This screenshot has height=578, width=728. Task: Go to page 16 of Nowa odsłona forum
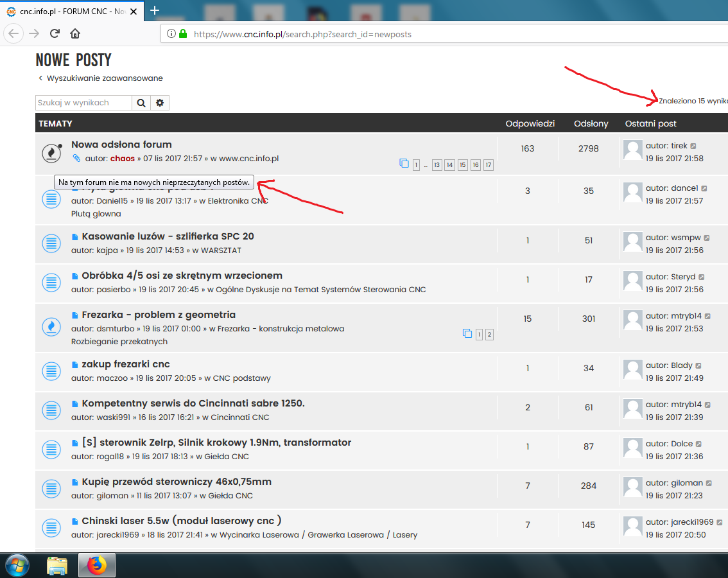tap(476, 165)
